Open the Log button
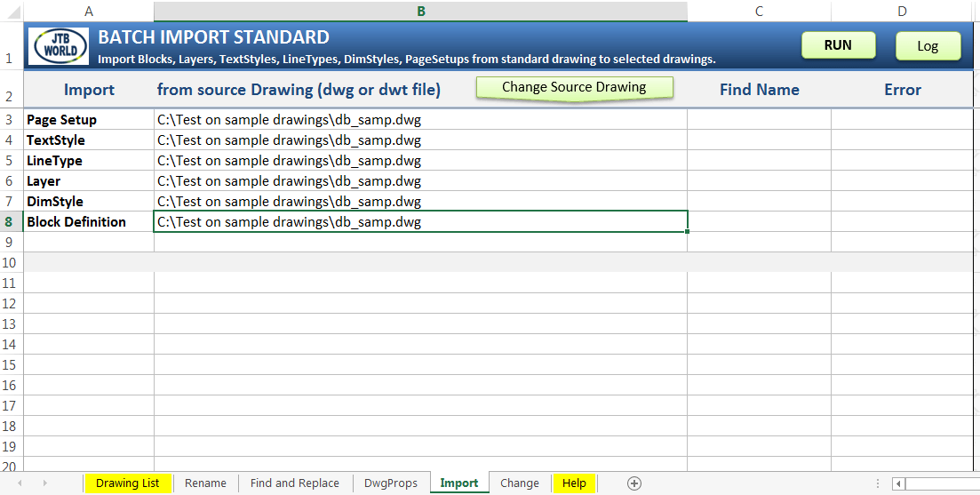Screen dimensions: 980x495 point(928,45)
